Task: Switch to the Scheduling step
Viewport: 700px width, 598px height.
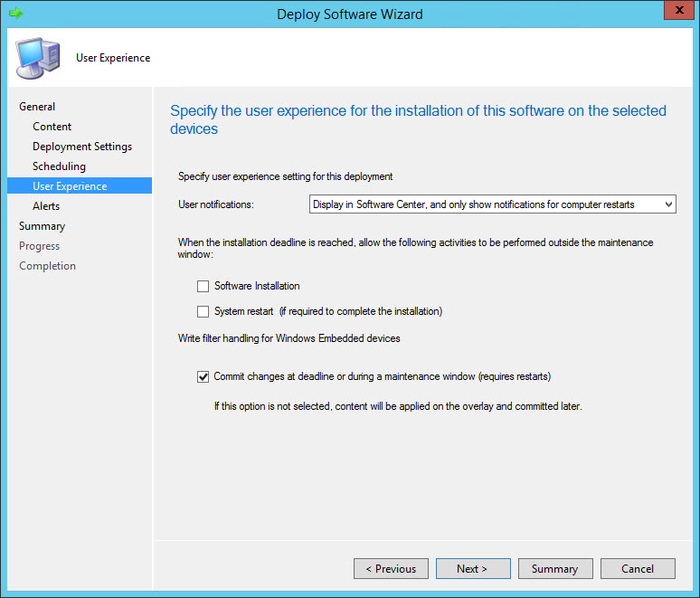Action: coord(60,166)
